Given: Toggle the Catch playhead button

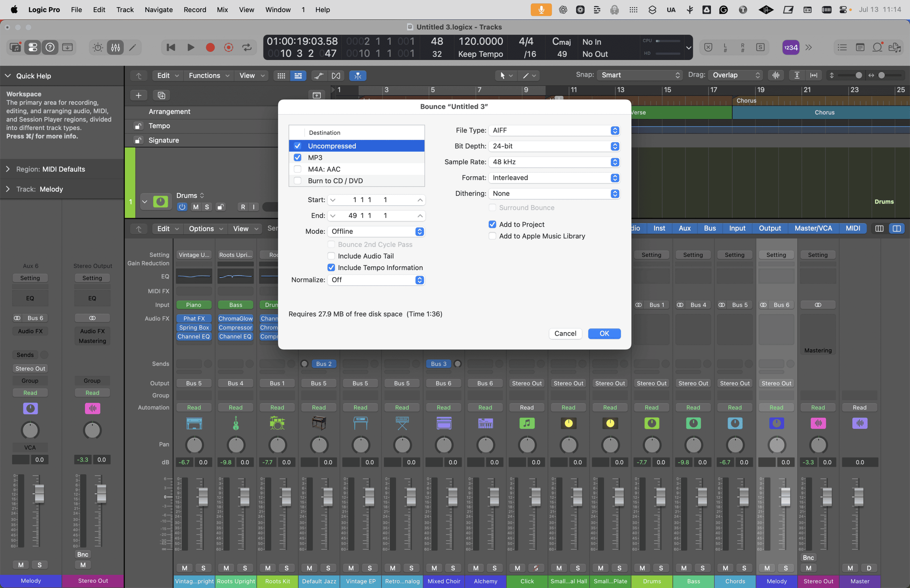Looking at the screenshot, I should point(358,76).
